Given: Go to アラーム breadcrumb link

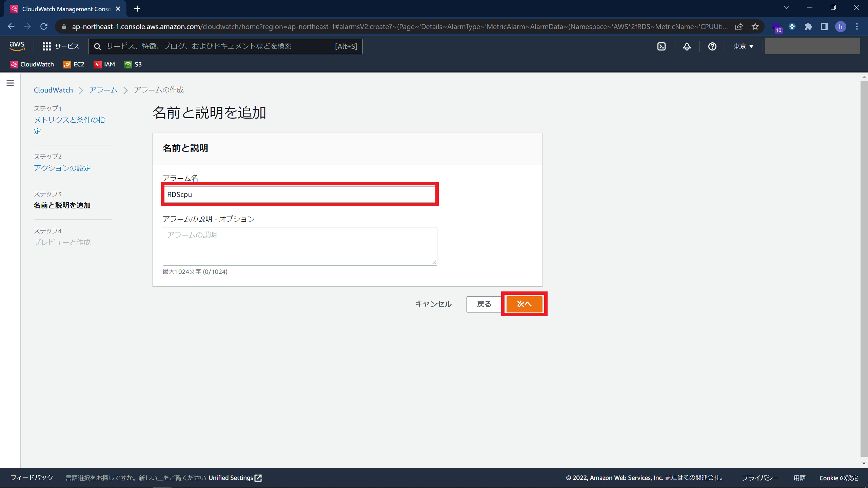Looking at the screenshot, I should pyautogui.click(x=103, y=90).
